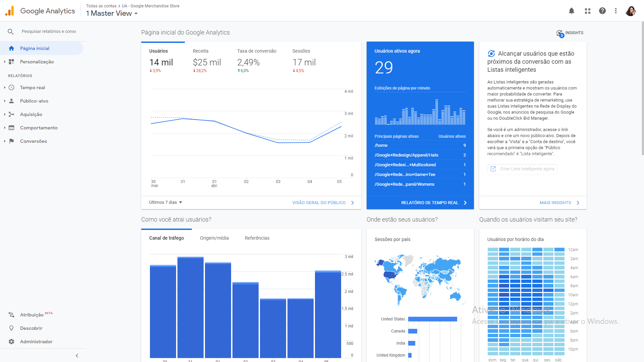Click arrow next to Relatório de tempo real

tap(465, 203)
